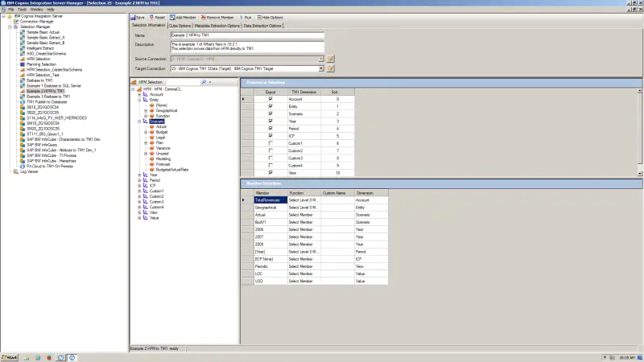
Task: Click the Dimension Selection vertical scrollbar
Action: (639, 132)
